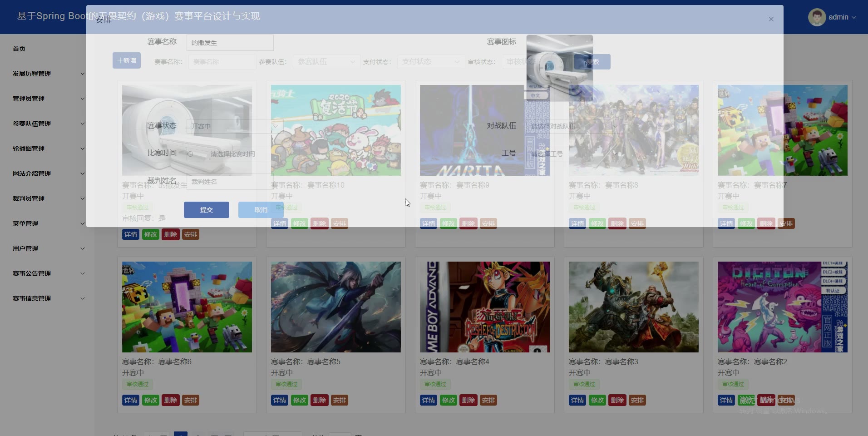Click 修改 for 赛事名称3
Viewport: 868px width, 436px height.
(597, 400)
